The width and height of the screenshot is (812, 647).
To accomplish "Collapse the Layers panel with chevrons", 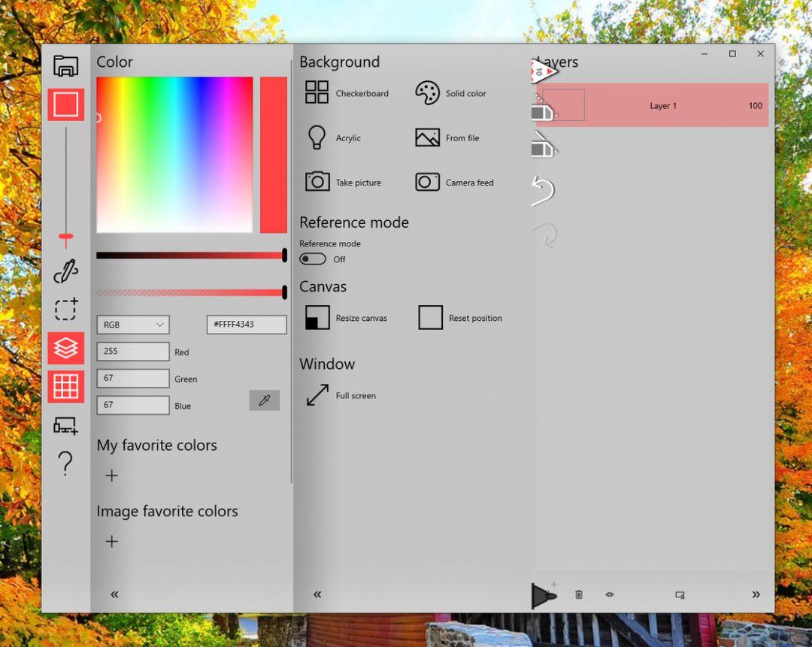I will tap(756, 594).
